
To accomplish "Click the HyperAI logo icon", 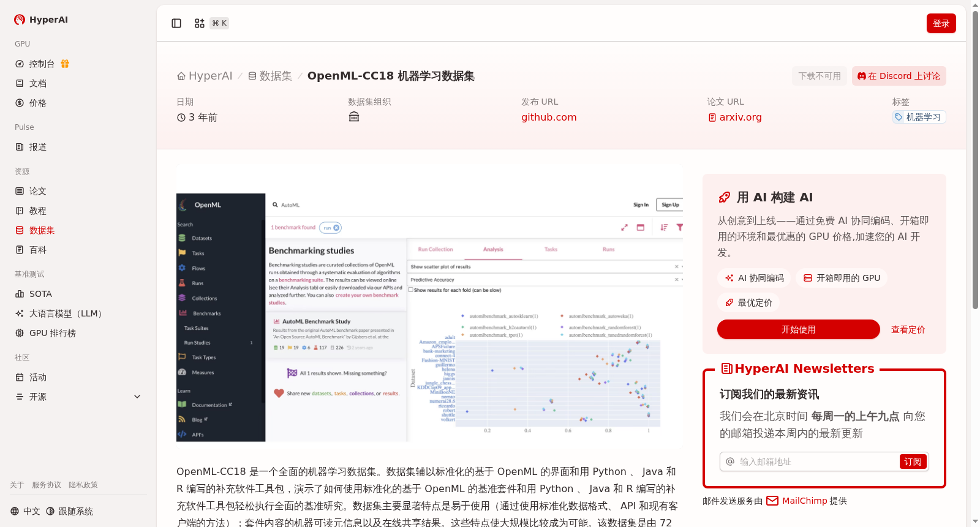I will coord(20,20).
